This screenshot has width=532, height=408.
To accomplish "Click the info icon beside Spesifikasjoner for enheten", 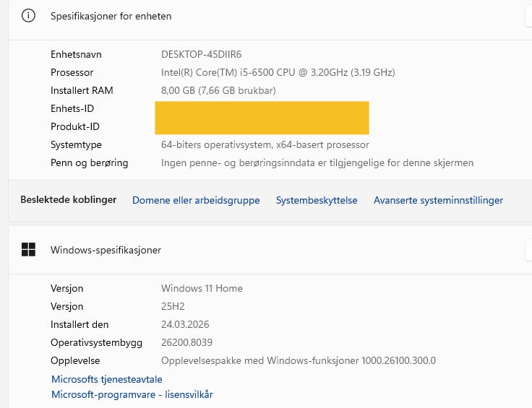I will [29, 16].
